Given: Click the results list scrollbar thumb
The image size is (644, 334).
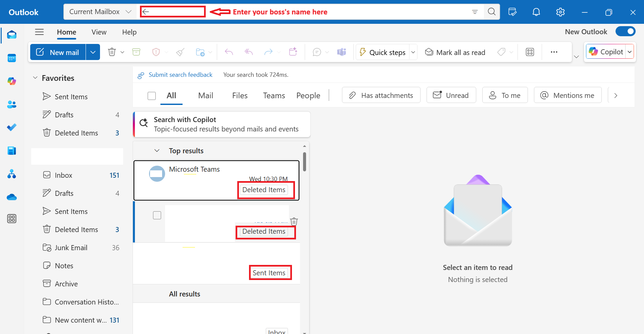Looking at the screenshot, I should pos(304,162).
